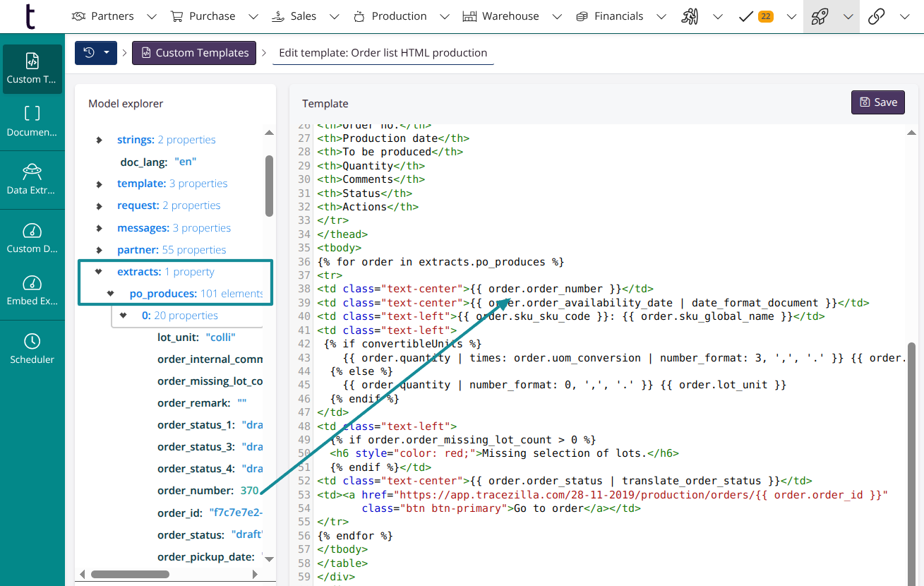The height and width of the screenshot is (586, 924).
Task: Click the chain link icon
Action: click(877, 16)
